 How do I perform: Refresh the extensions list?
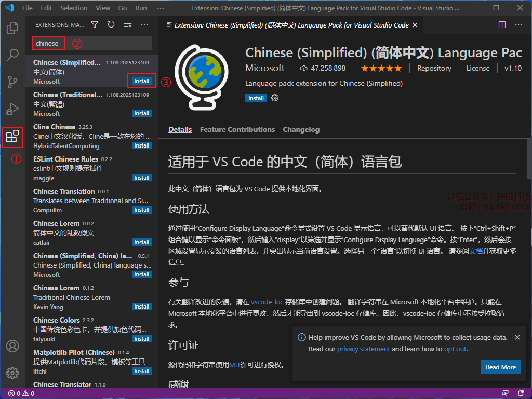111,25
